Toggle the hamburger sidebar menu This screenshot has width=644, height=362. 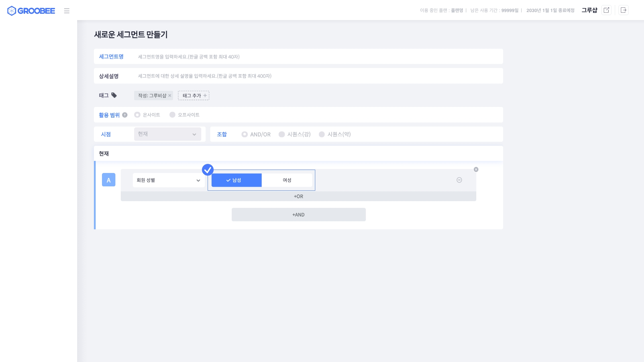(x=67, y=11)
